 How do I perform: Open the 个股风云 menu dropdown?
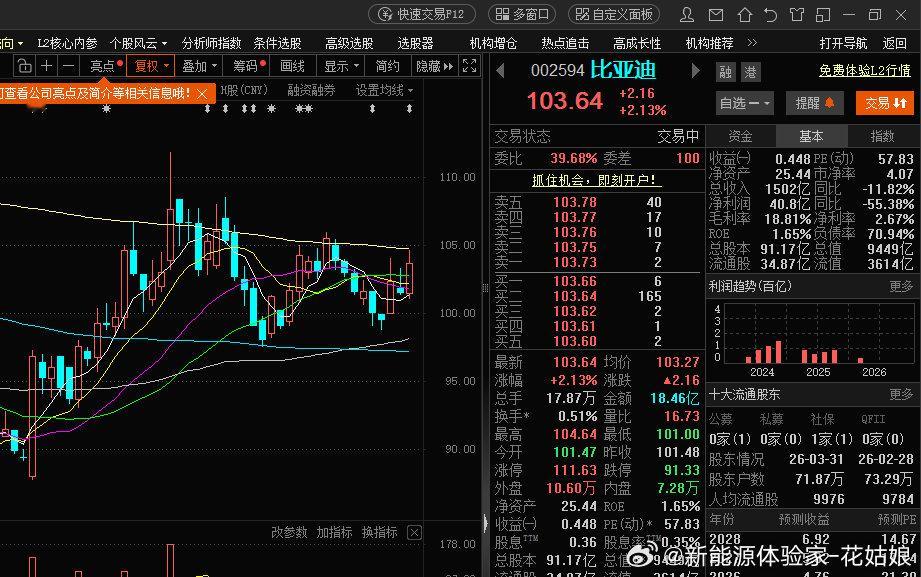pyautogui.click(x=138, y=43)
